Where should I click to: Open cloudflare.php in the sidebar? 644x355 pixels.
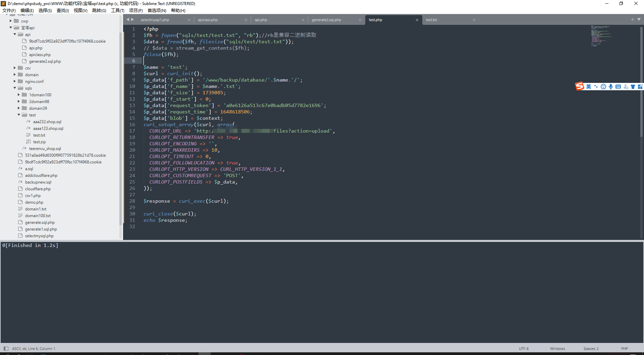38,189
